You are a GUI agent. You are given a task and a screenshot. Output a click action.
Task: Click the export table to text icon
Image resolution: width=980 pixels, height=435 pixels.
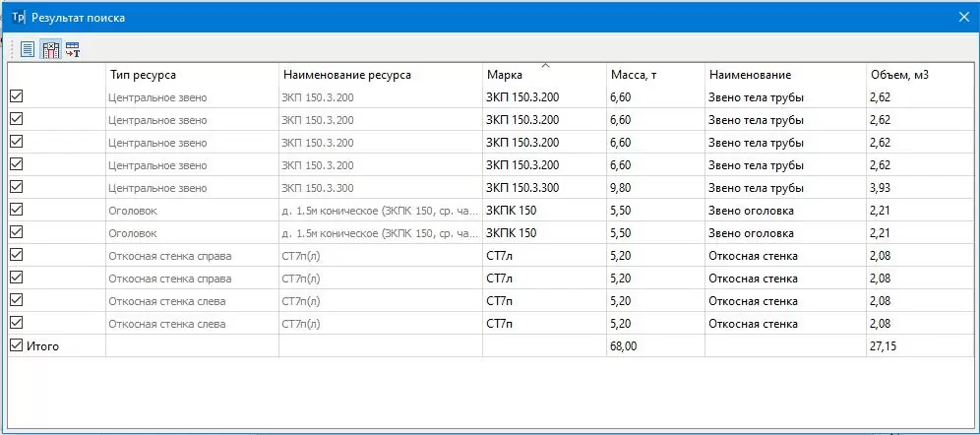73,50
